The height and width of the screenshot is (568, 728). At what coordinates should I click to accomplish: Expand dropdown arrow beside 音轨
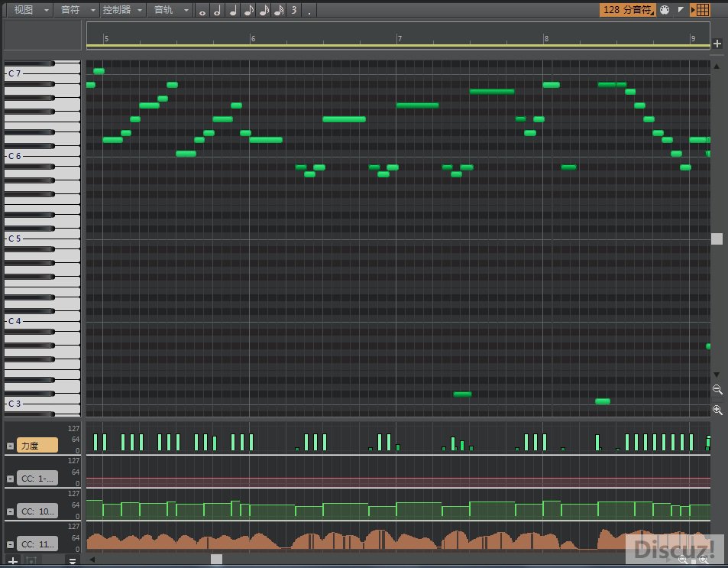pyautogui.click(x=186, y=10)
